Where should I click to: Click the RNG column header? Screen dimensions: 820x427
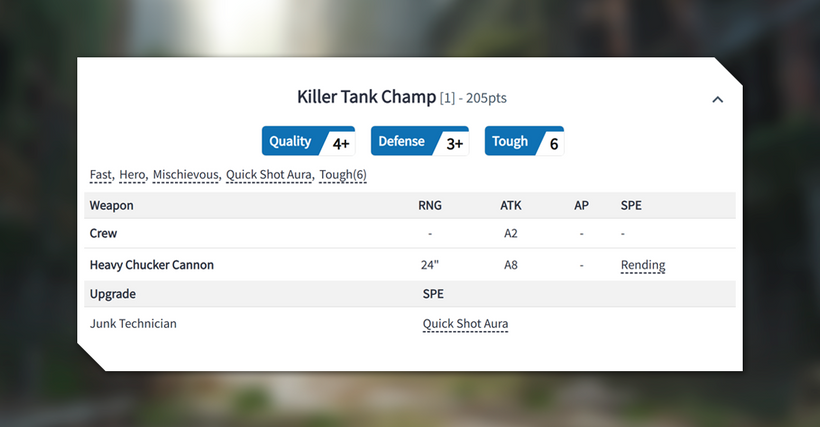tap(429, 205)
